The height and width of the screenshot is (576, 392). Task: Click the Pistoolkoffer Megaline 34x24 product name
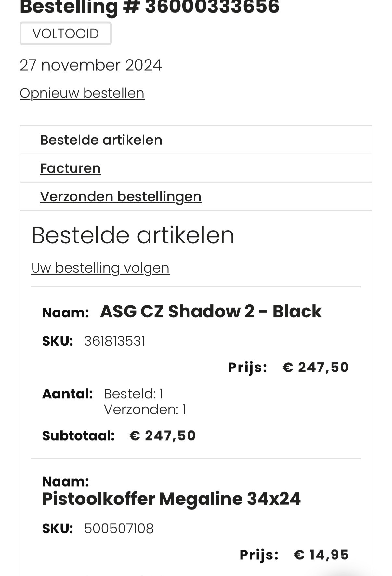(171, 499)
